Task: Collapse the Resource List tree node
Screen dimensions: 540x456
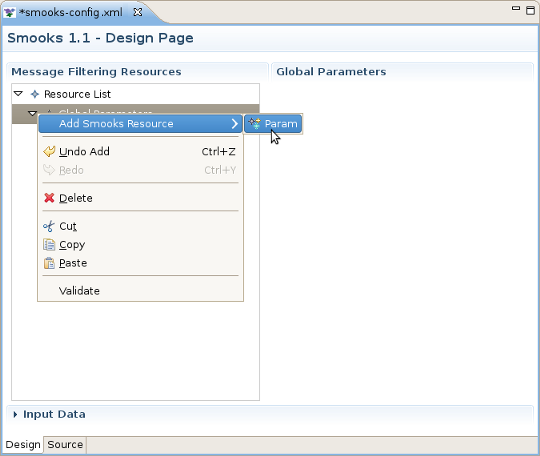Action: (x=18, y=93)
